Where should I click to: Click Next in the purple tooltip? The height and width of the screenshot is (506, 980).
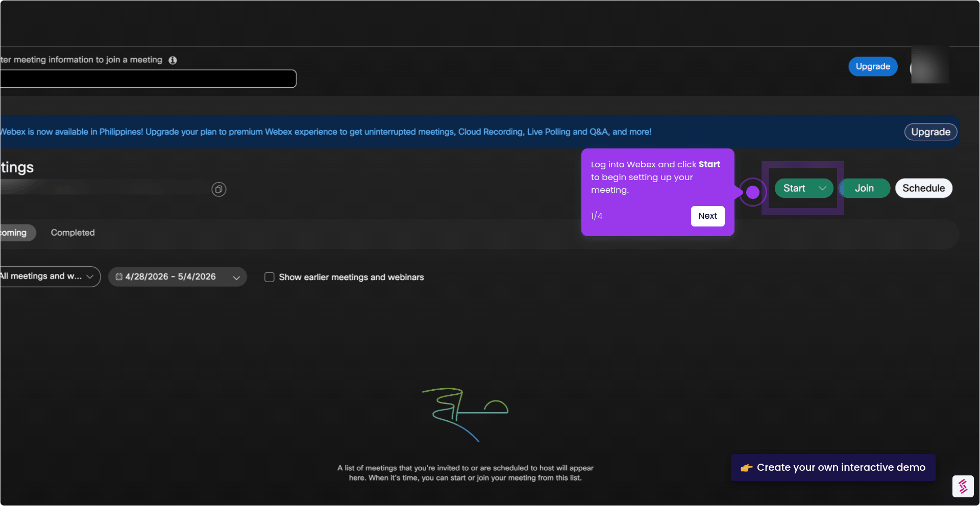click(707, 216)
